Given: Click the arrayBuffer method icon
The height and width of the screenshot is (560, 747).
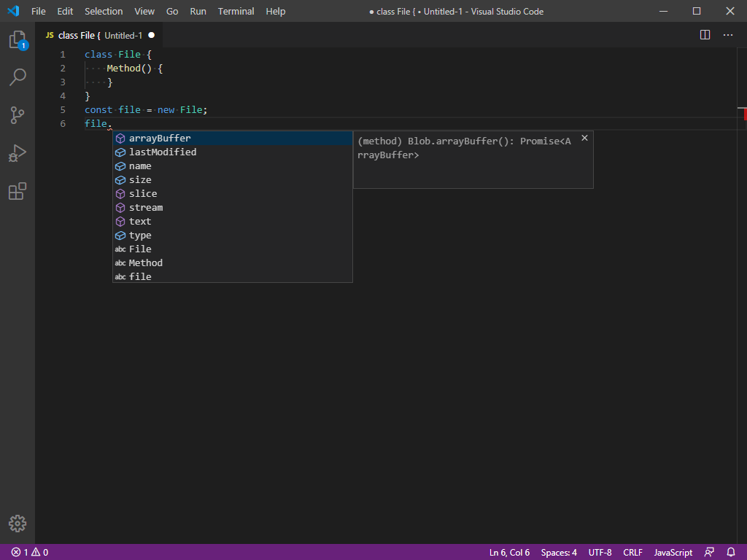Looking at the screenshot, I should (120, 139).
